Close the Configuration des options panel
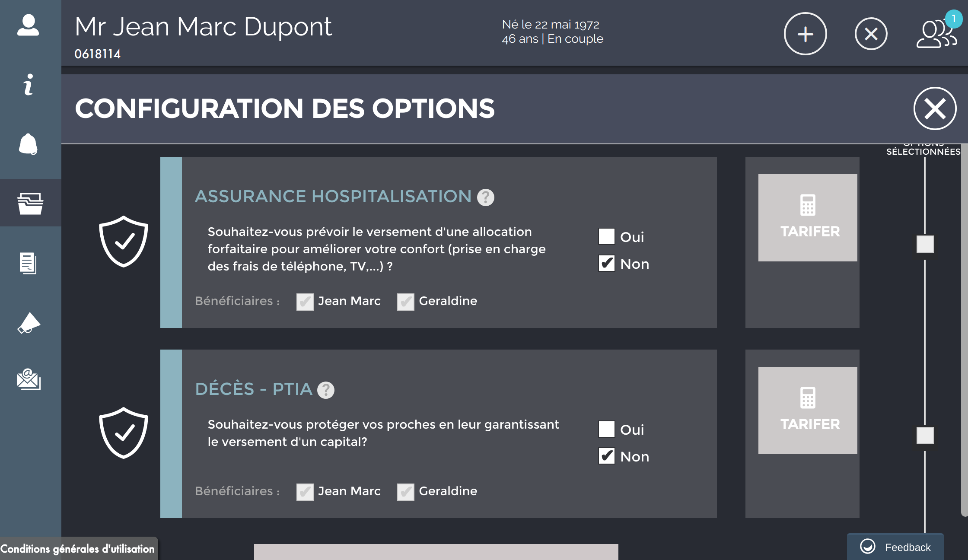The image size is (968, 560). tap(935, 108)
